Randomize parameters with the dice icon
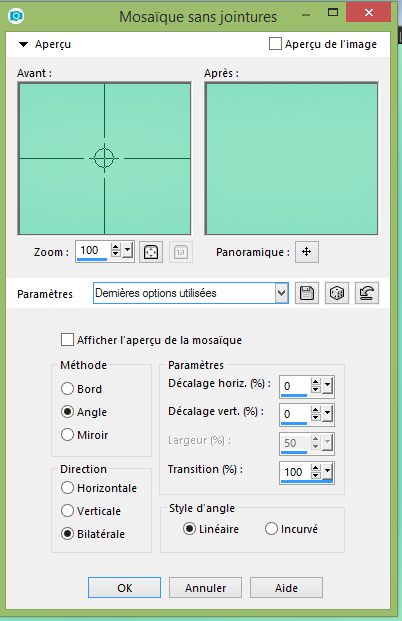The height and width of the screenshot is (621, 402). pyautogui.click(x=337, y=293)
